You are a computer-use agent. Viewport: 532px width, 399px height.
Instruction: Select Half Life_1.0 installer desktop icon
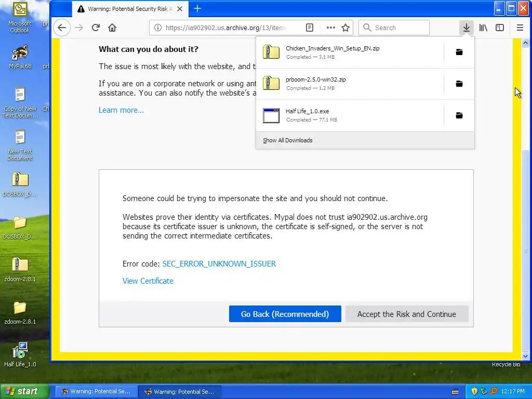coord(20,355)
